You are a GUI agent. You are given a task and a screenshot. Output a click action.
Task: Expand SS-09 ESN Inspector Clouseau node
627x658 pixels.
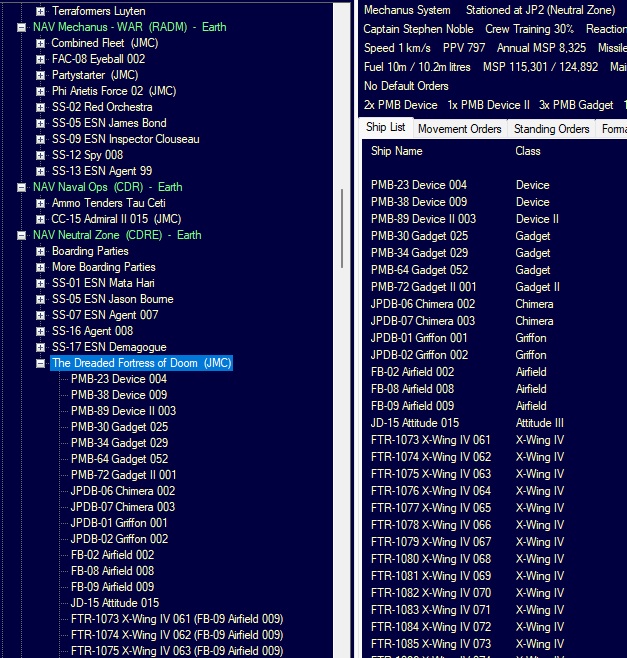[x=40, y=139]
